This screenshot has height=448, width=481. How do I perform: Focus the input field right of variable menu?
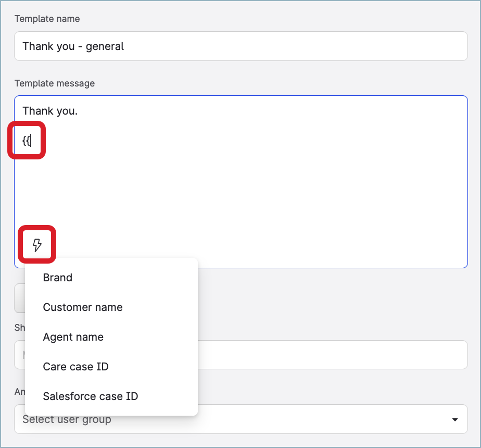coord(333,355)
